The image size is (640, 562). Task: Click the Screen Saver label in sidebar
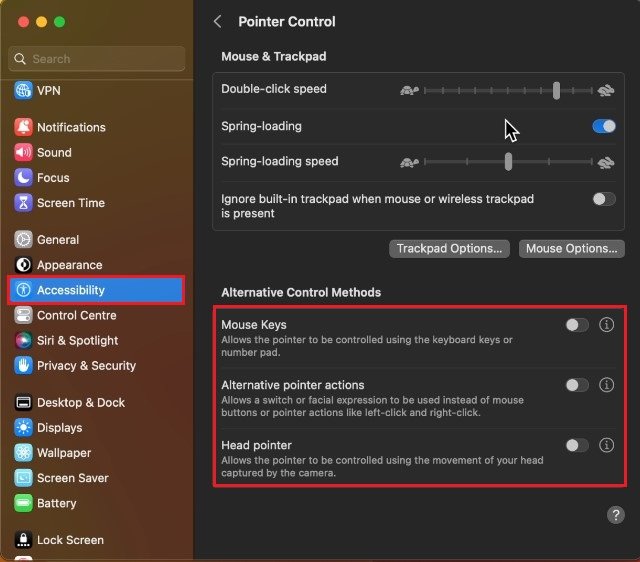[x=73, y=478]
